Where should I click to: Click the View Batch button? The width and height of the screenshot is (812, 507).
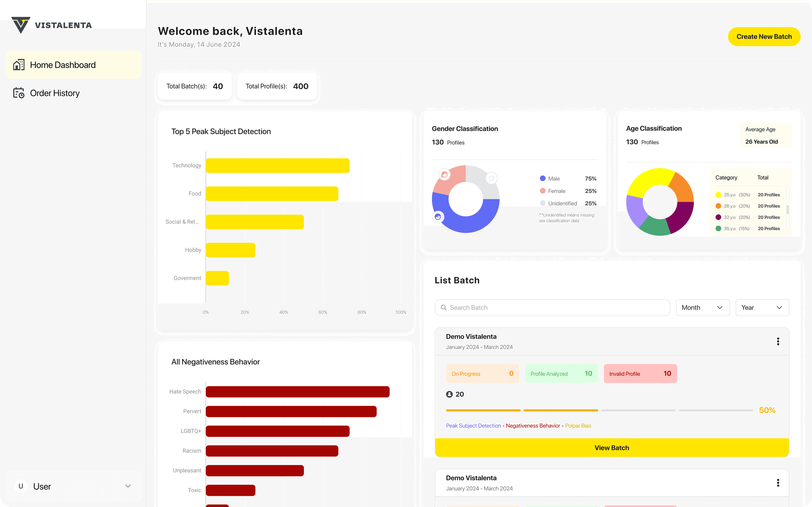[612, 448]
